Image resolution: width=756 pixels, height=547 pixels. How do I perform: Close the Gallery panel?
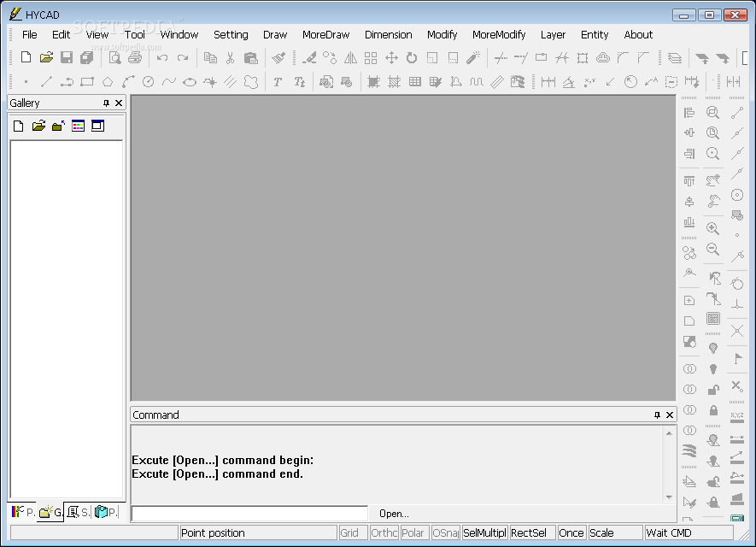click(119, 103)
